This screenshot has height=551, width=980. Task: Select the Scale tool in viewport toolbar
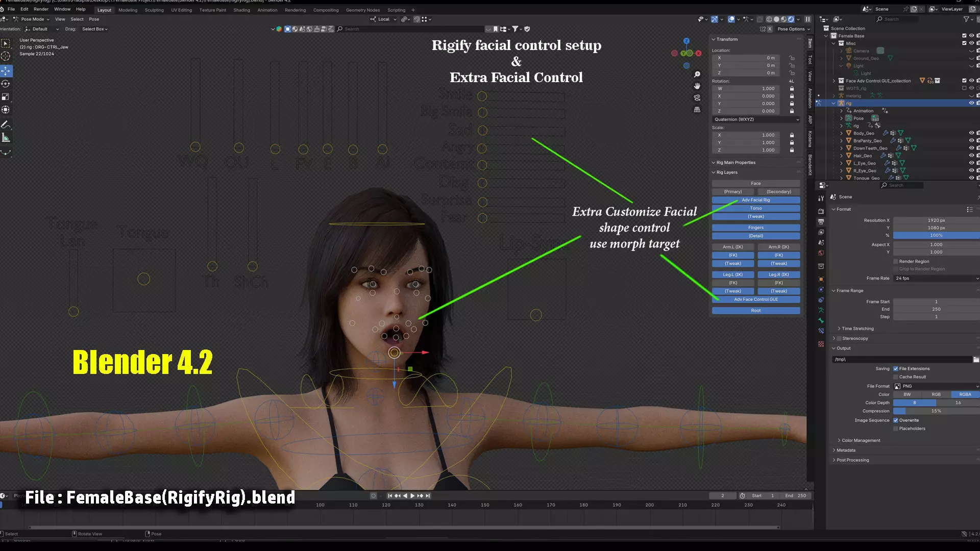6,96
